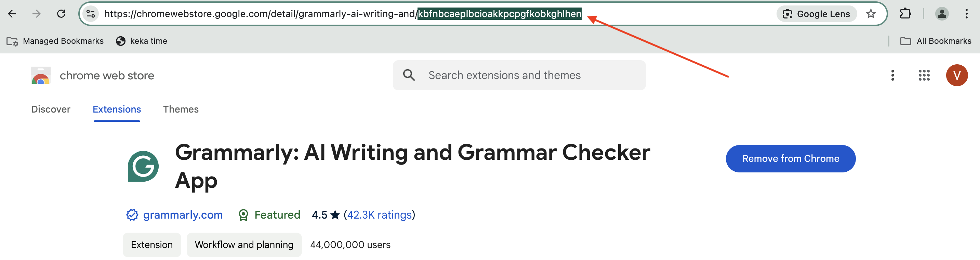Open the Chrome profile avatar icon
Image resolution: width=980 pixels, height=260 pixels.
click(942, 14)
